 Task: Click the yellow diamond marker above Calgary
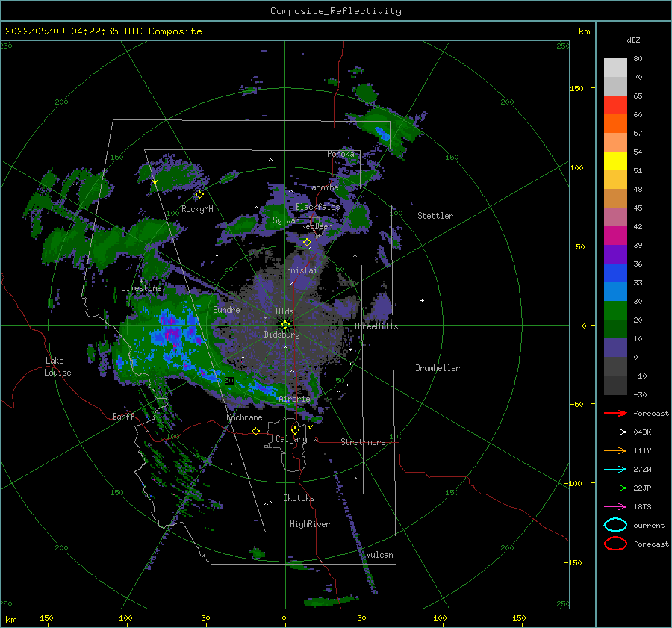295,430
